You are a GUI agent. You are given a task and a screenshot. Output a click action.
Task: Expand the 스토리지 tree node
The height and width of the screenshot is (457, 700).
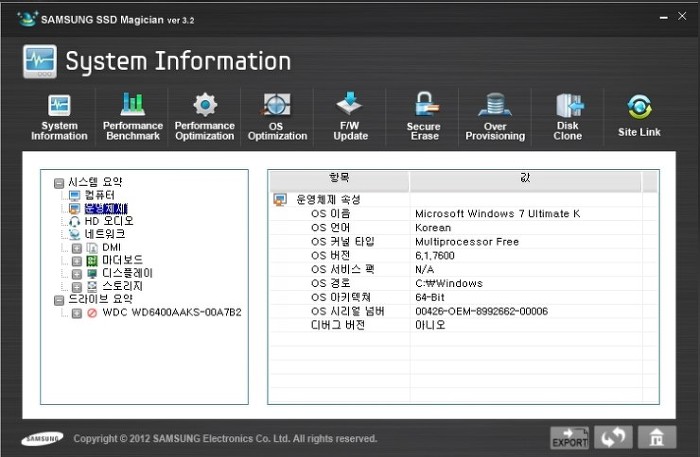pyautogui.click(x=77, y=287)
